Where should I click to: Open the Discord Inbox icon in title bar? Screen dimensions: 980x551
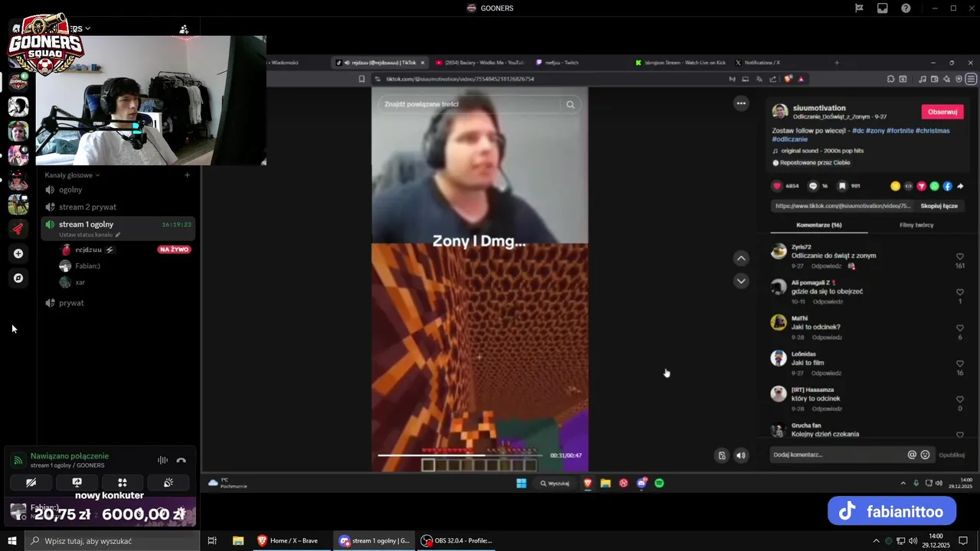click(x=883, y=8)
